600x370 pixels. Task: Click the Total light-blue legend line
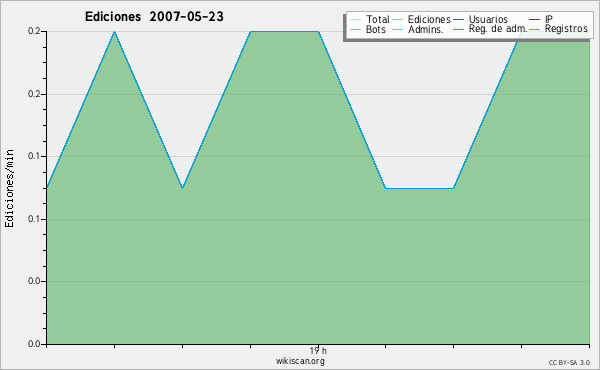[x=355, y=20]
